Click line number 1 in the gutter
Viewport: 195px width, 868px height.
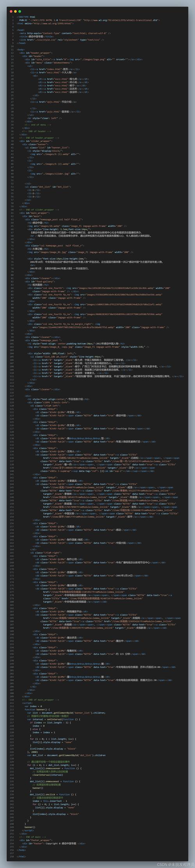tap(13, 17)
